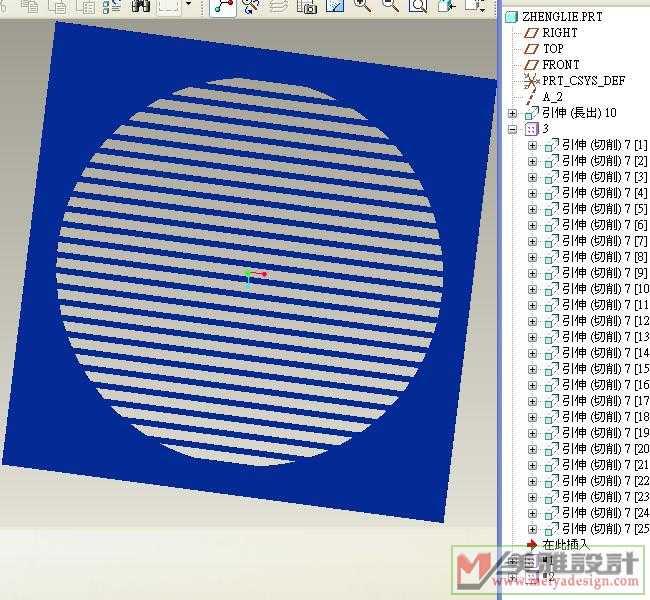Select PRT_CSYS_DEF coordinate system
The width and height of the screenshot is (650, 600).
[583, 81]
